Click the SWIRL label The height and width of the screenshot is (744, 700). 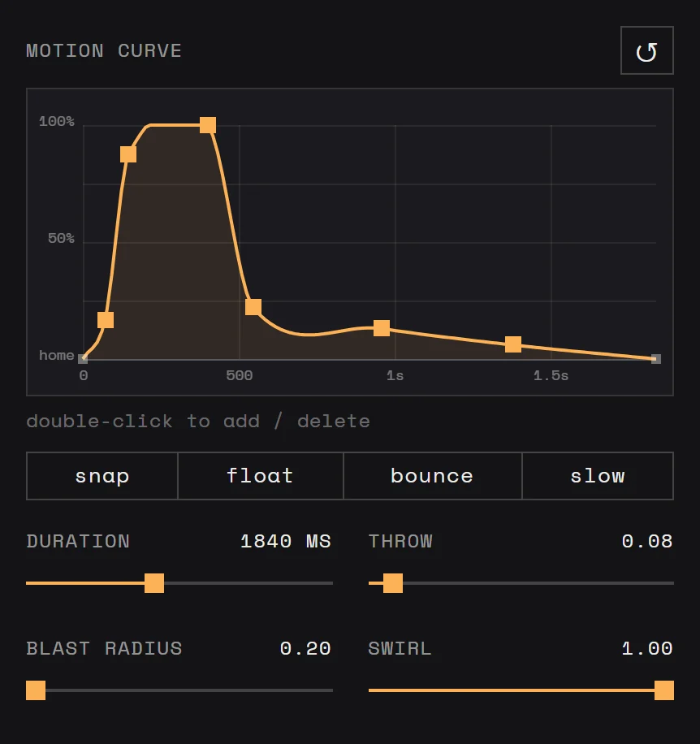[x=400, y=649]
